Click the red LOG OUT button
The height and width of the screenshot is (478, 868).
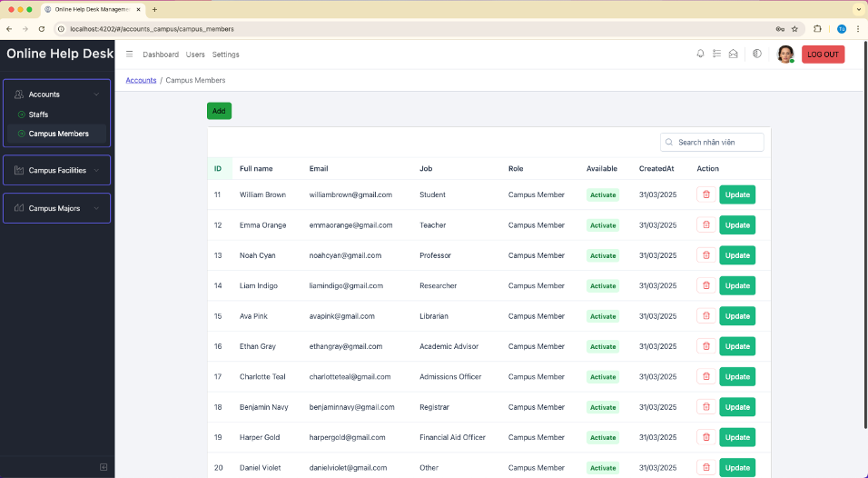(x=824, y=55)
